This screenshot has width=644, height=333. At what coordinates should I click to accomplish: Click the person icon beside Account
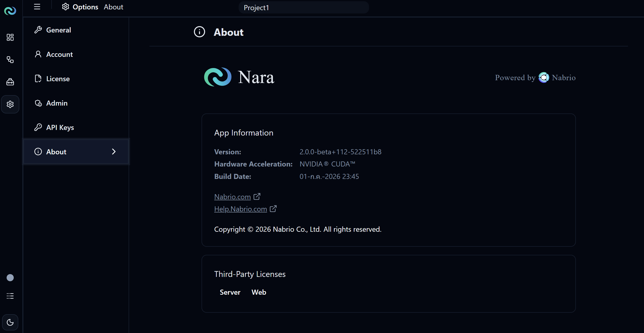38,54
